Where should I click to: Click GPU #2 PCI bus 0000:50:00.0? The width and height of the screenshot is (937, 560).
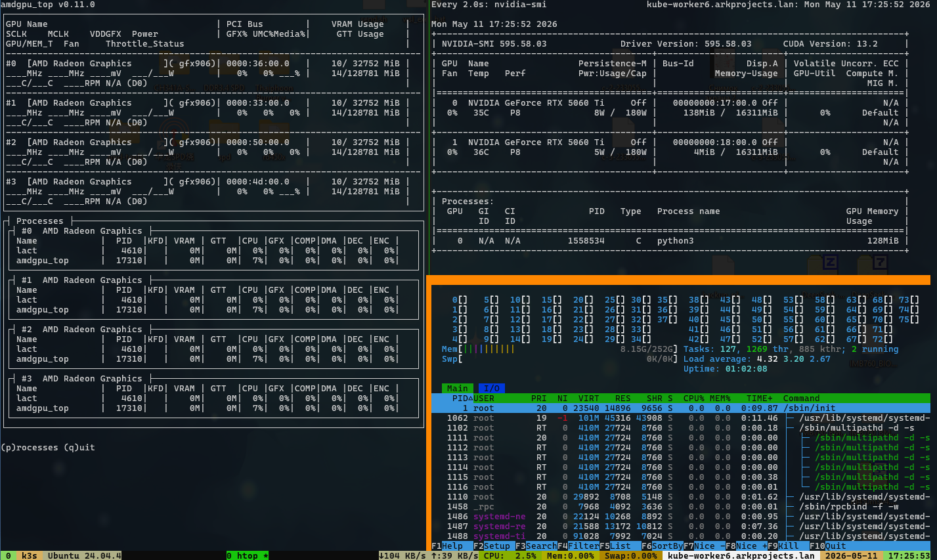click(x=258, y=142)
